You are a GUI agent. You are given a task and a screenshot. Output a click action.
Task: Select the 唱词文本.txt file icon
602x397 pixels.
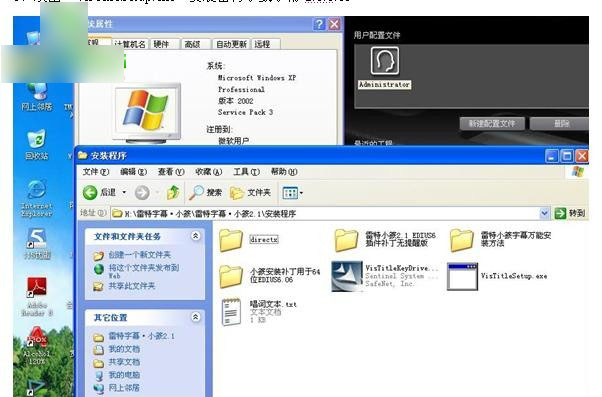click(x=231, y=312)
